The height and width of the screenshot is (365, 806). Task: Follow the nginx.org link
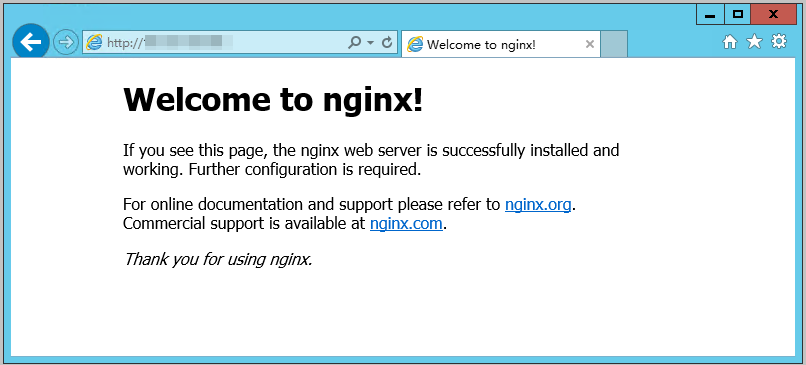pyautogui.click(x=538, y=205)
